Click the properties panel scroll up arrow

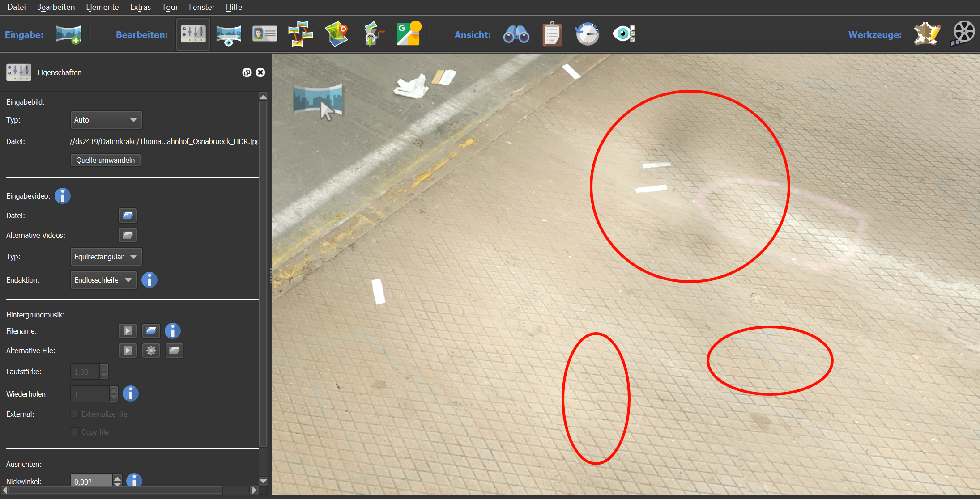pos(263,97)
